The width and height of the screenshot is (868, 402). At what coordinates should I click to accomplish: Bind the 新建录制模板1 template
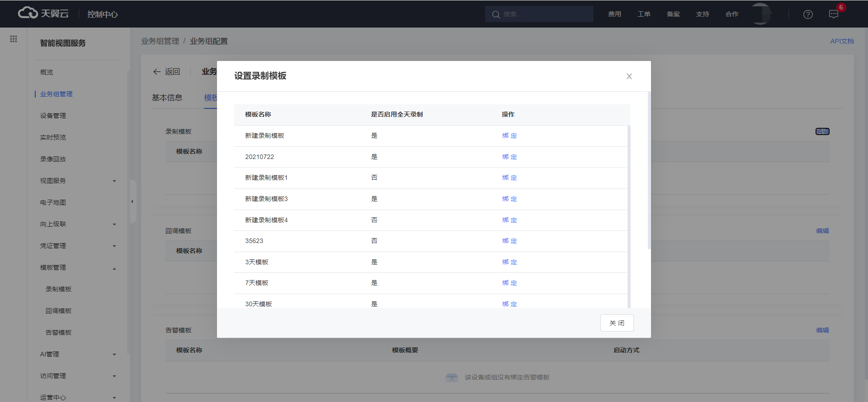509,178
